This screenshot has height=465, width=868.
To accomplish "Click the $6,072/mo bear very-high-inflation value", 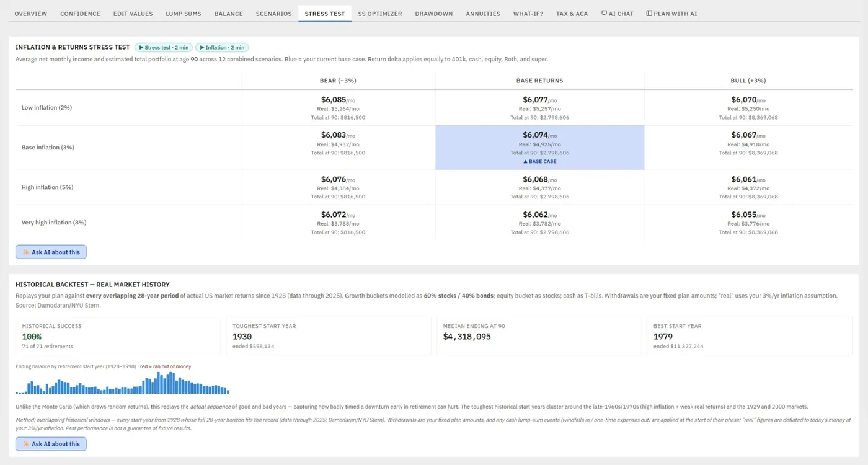I will tap(338, 215).
